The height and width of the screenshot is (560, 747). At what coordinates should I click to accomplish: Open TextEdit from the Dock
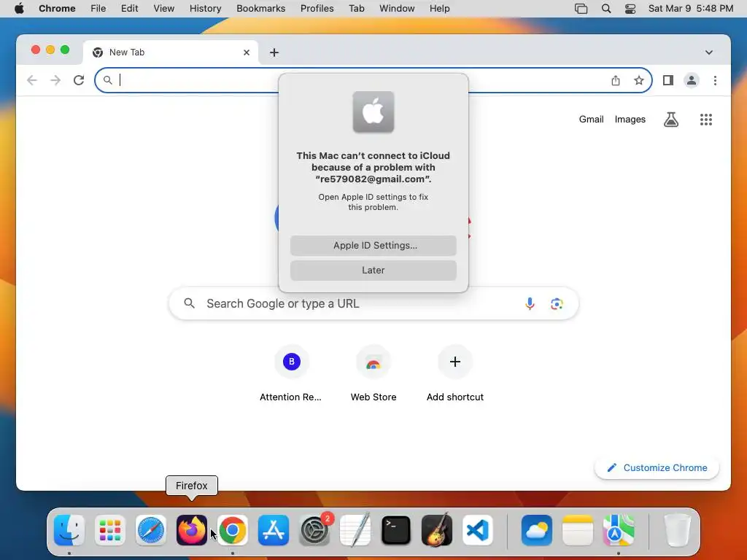(355, 530)
